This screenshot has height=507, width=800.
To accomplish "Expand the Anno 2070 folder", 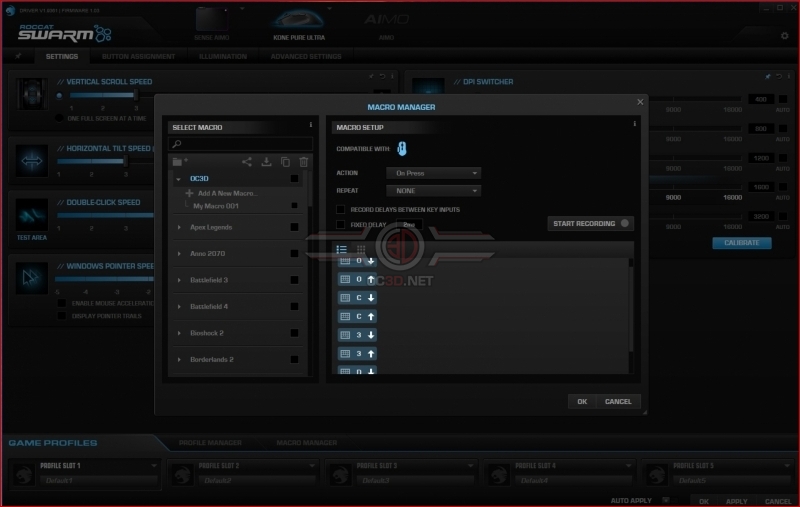I will (179, 254).
